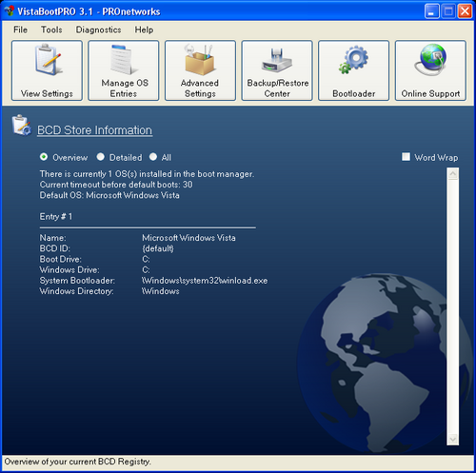Click the "\Windows\system32\winload.exe" bootloader path

point(205,281)
